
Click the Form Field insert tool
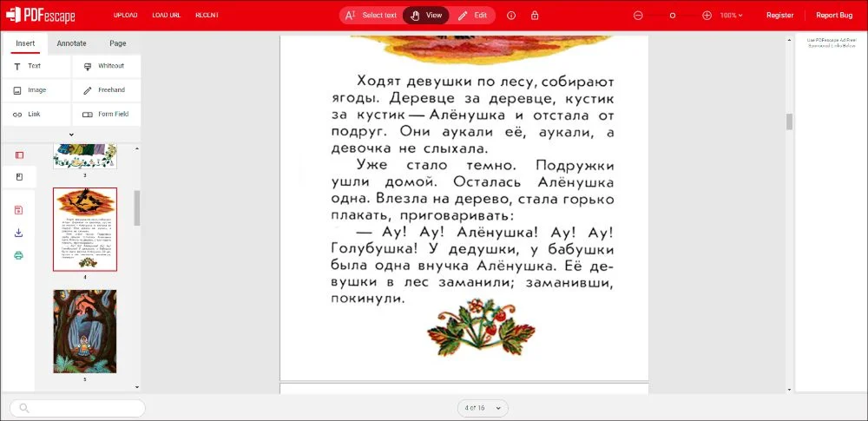(x=106, y=115)
